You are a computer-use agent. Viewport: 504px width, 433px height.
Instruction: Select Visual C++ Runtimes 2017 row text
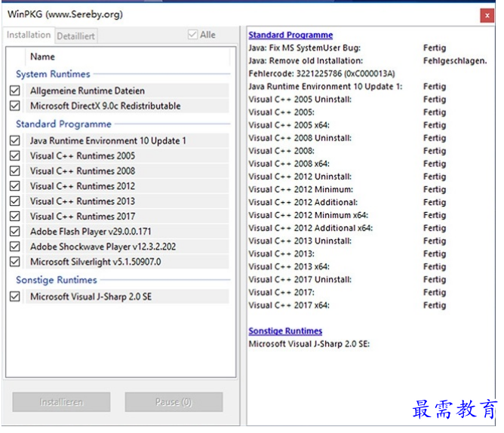[82, 216]
